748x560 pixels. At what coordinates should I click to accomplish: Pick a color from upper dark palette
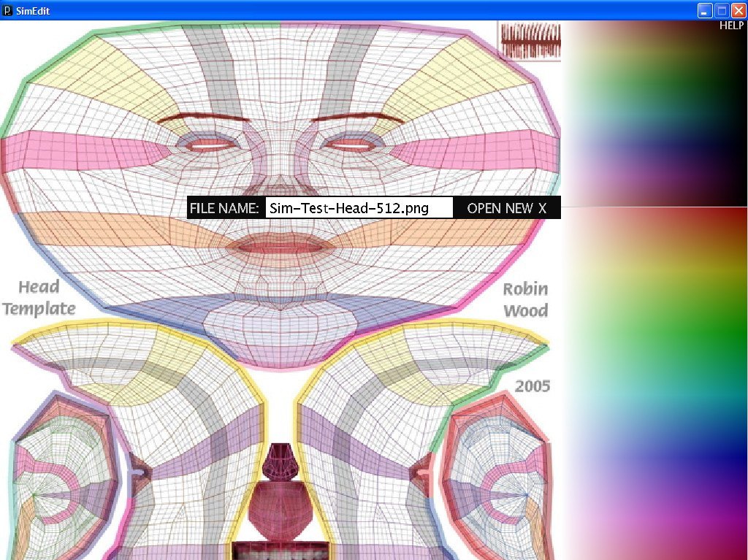click(654, 113)
